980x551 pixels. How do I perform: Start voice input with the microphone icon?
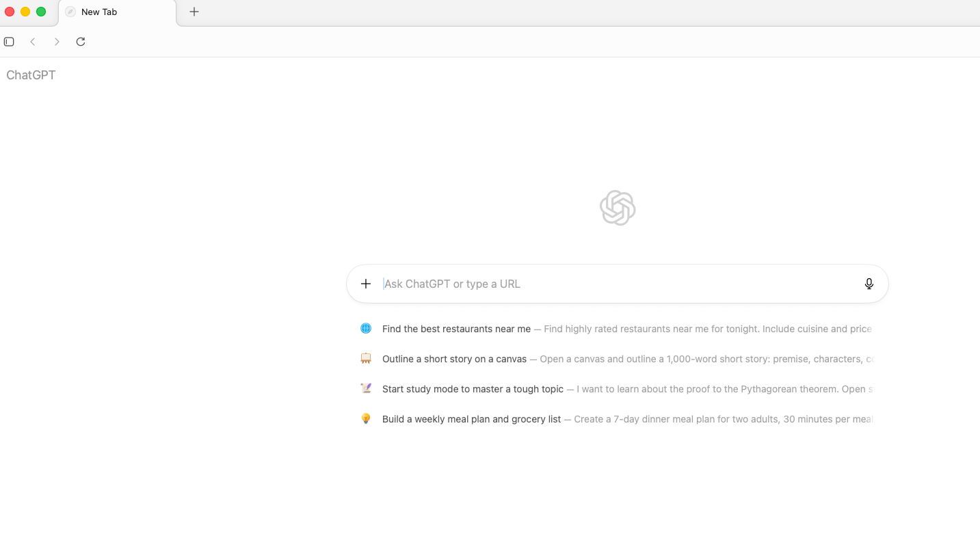[869, 284]
